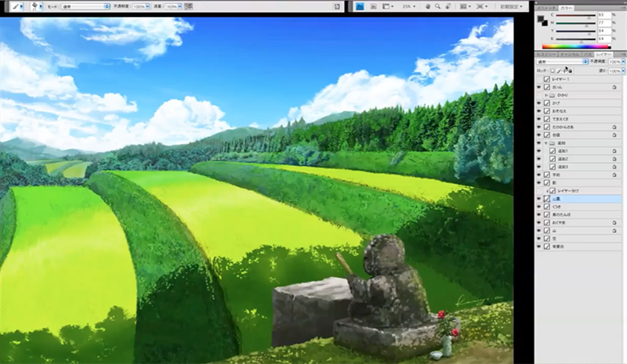Viewport: 627px width, 364px height.
Task: Click the 追加 group folder icon
Action: (552, 143)
